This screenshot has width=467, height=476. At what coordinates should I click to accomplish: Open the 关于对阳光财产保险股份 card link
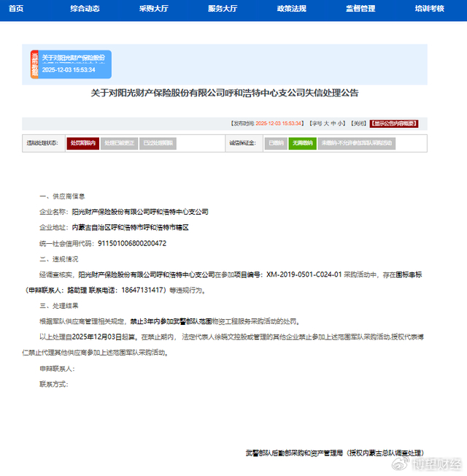coord(74,58)
